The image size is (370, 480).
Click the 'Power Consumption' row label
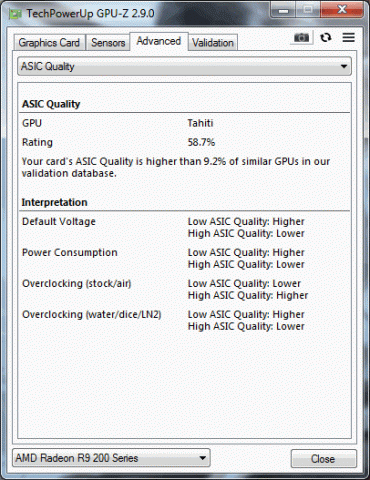click(70, 252)
